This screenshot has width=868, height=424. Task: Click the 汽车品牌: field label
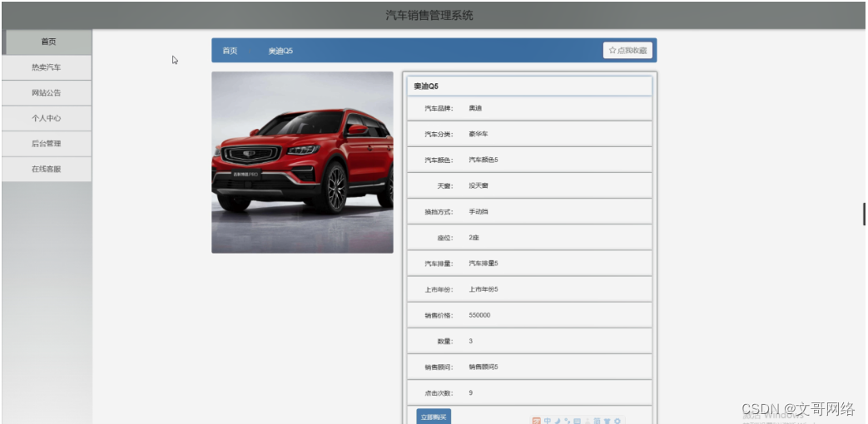click(x=439, y=108)
